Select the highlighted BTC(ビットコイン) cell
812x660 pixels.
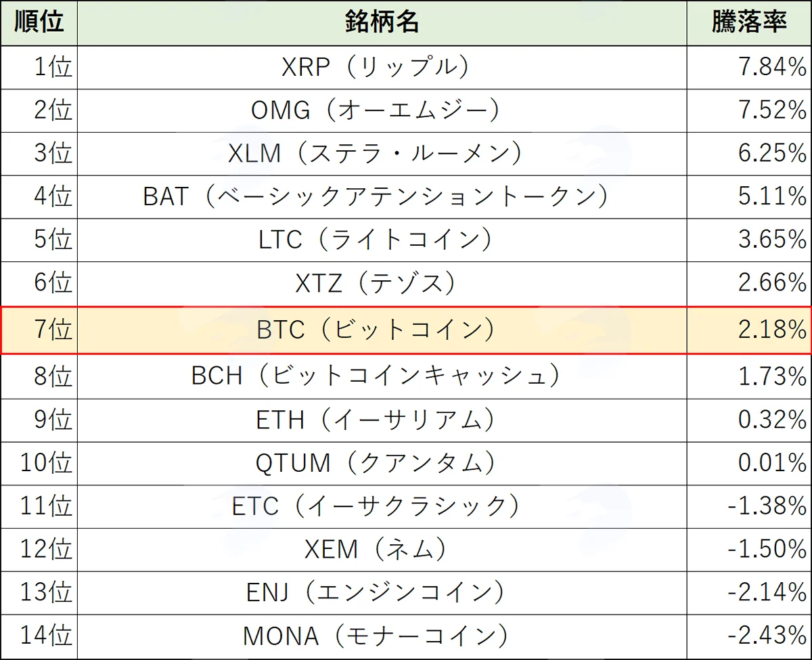[382, 330]
